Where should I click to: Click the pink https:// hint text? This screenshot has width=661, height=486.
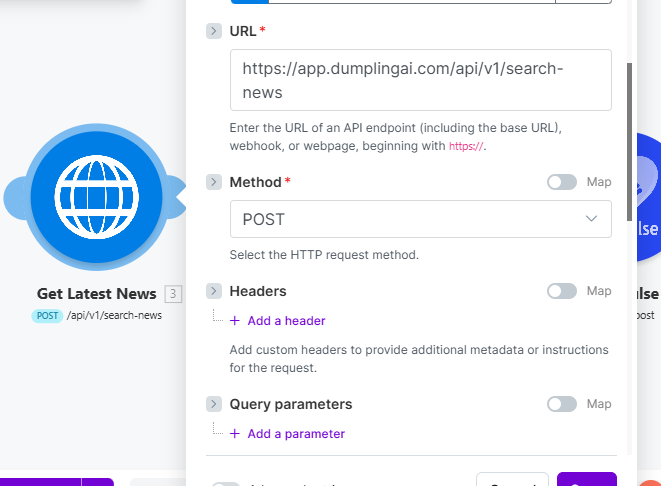(466, 146)
